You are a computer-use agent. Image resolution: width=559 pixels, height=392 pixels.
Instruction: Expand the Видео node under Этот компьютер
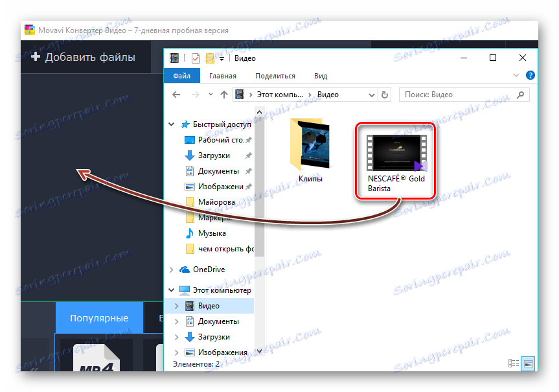click(176, 306)
